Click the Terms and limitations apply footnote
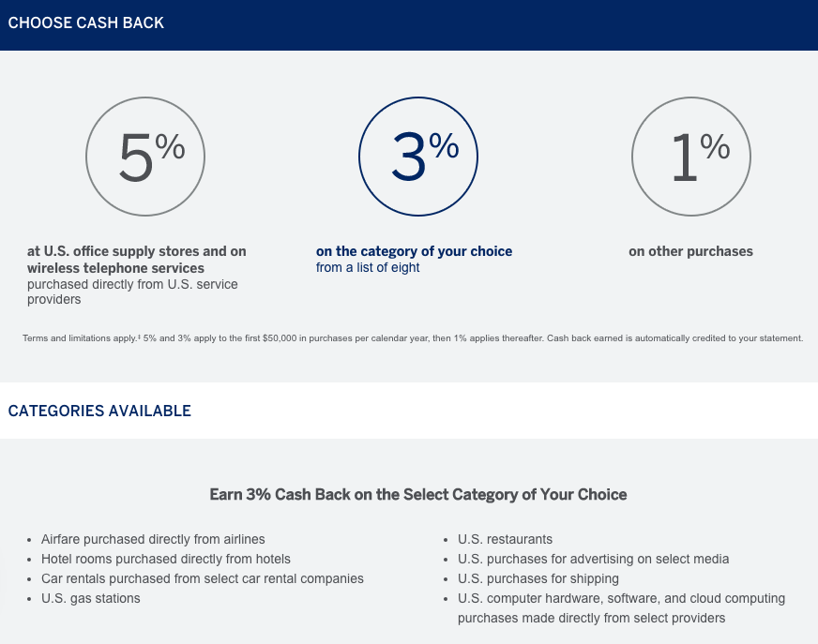 pyautogui.click(x=413, y=338)
